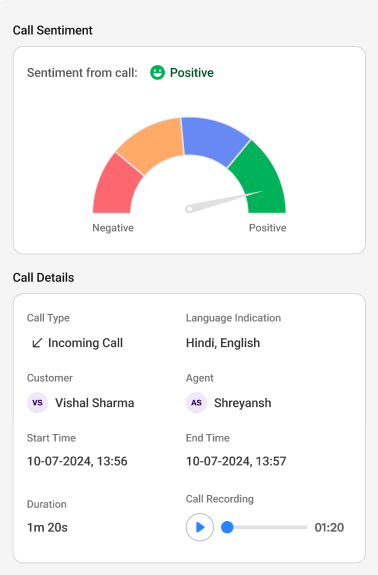Open the AS agent avatar
This screenshot has width=378, height=575.
pyautogui.click(x=196, y=403)
